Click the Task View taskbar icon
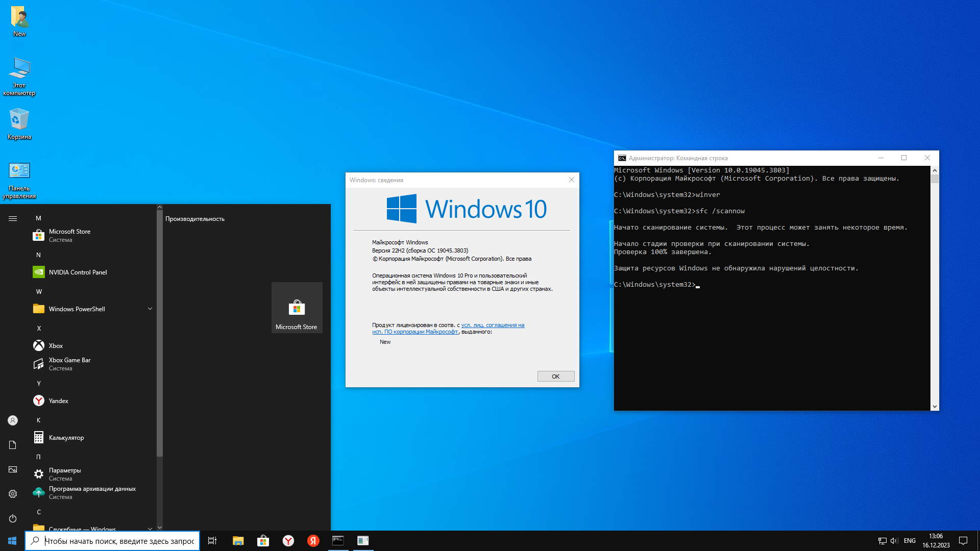 pos(212,541)
